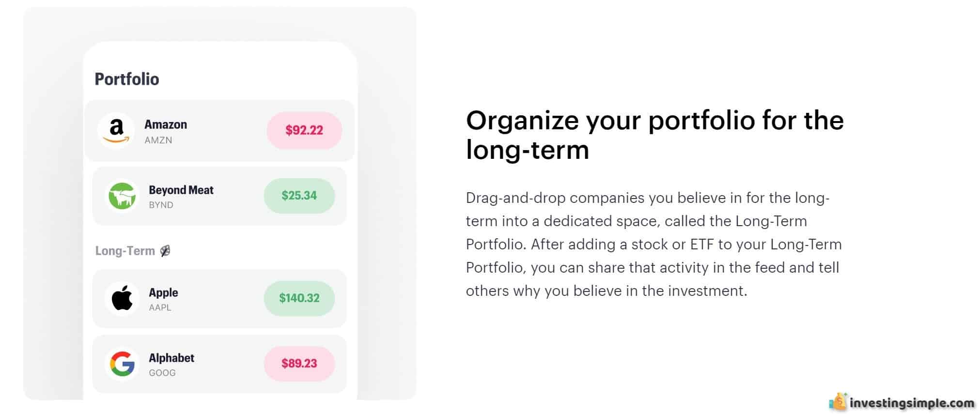The image size is (980, 414).
Task: Click the AMZN ticker symbol
Action: 158,140
